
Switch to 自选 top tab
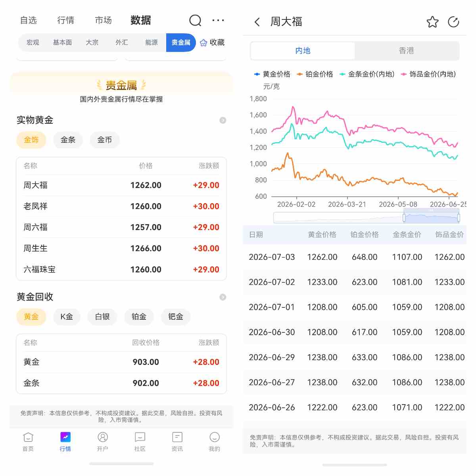(29, 20)
